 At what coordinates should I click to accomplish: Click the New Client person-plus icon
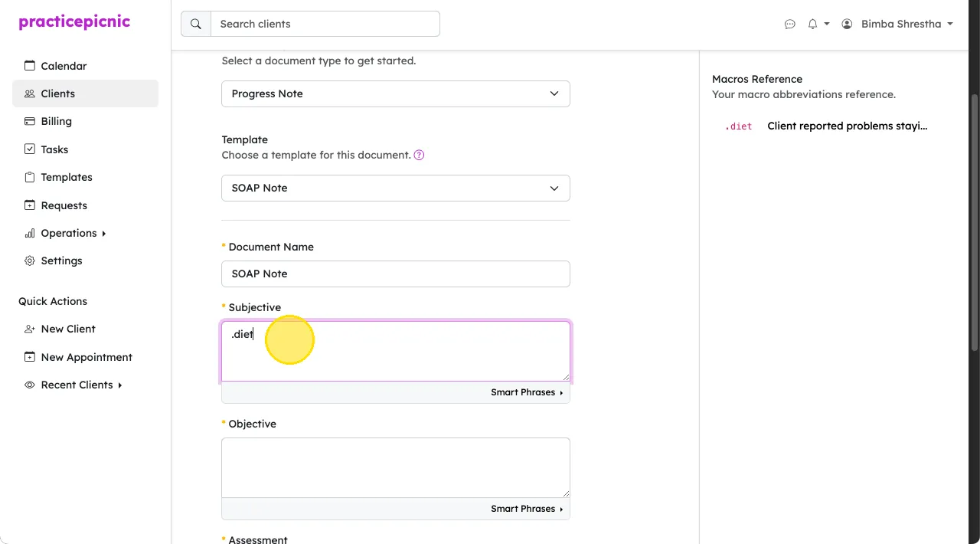coord(30,329)
